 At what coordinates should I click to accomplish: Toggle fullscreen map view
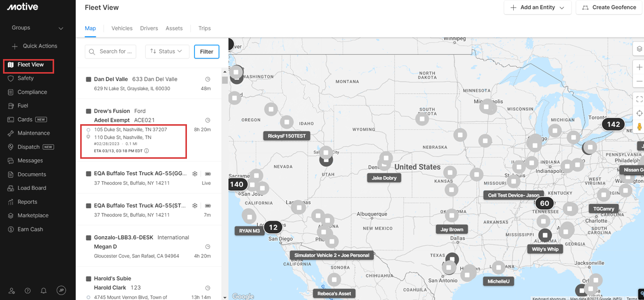click(639, 99)
